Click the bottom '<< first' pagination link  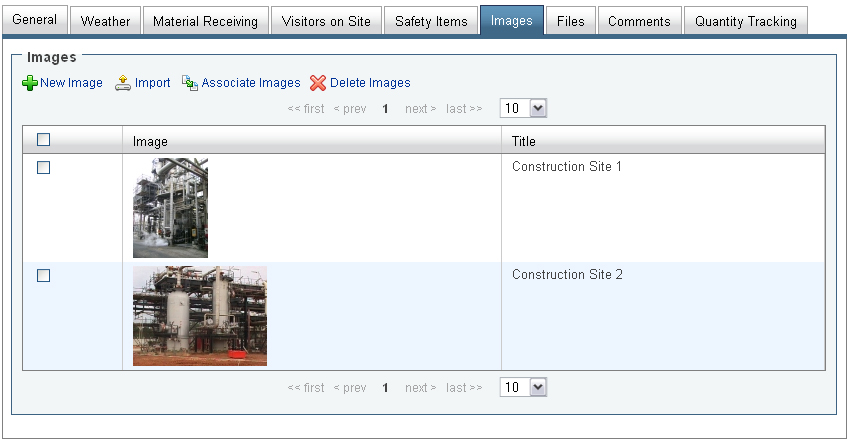[306, 388]
